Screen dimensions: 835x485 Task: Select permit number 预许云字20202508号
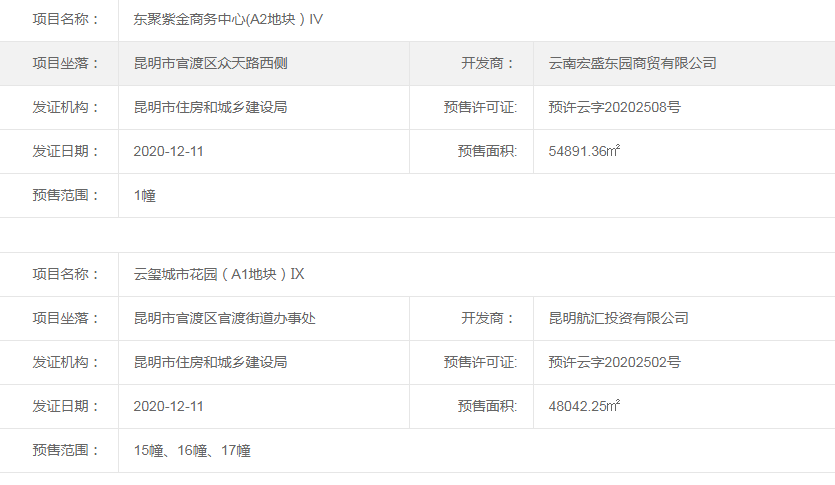[x=614, y=107]
